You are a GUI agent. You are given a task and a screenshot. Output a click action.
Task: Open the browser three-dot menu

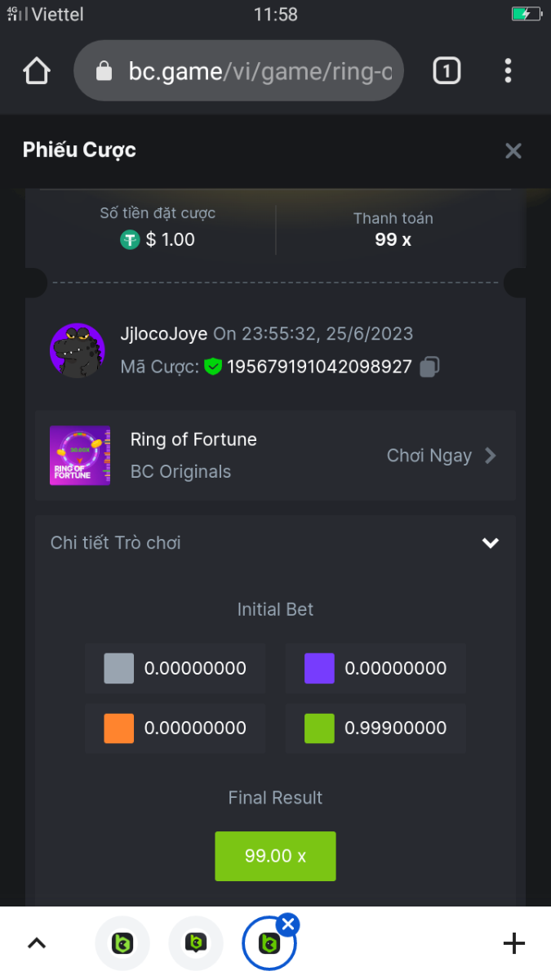[x=508, y=71]
